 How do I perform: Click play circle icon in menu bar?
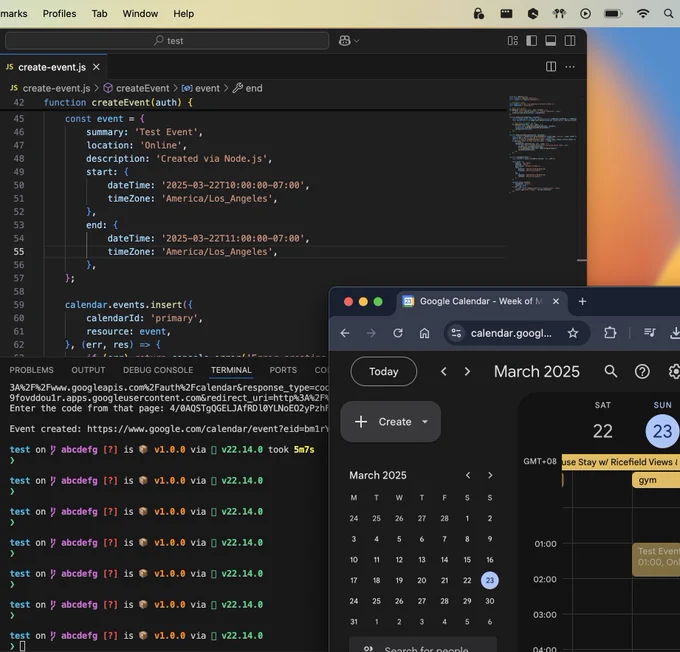coord(585,13)
